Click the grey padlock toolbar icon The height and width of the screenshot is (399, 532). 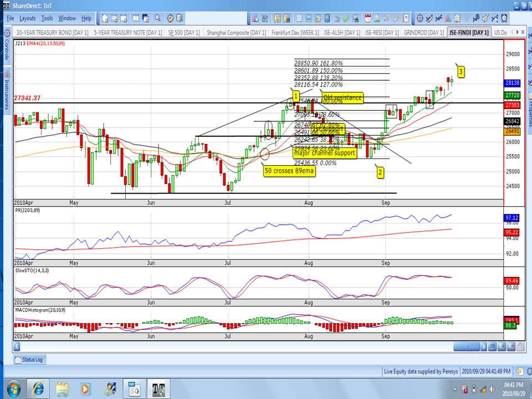pyautogui.click(x=337, y=18)
